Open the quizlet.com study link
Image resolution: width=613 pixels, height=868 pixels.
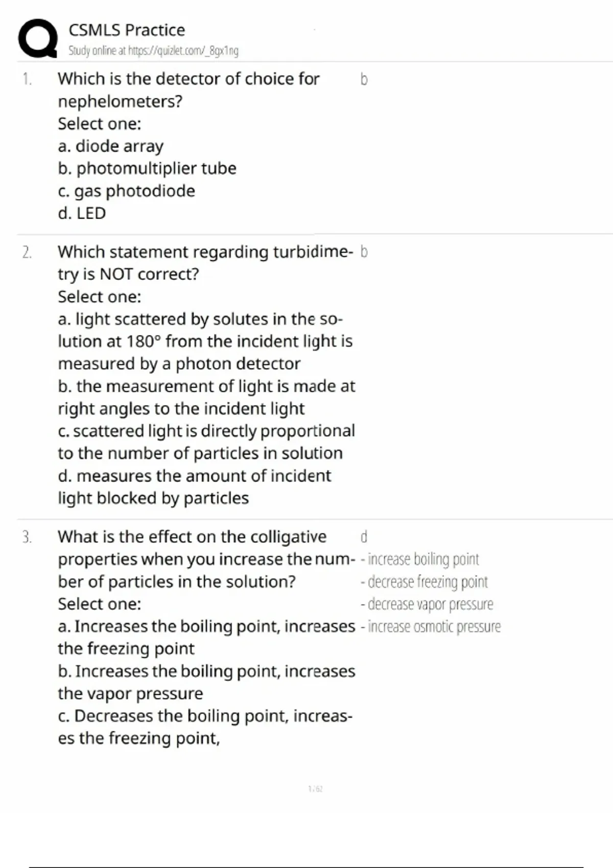[153, 51]
